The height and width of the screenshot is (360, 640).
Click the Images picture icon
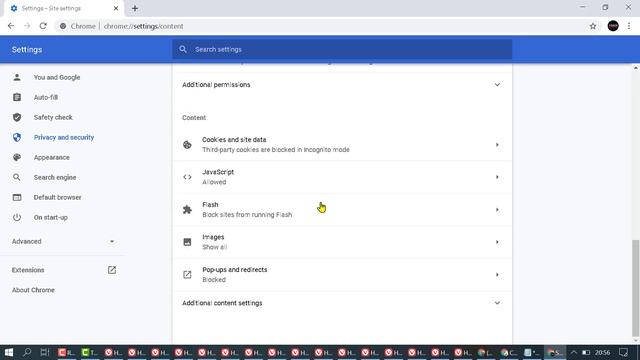[x=187, y=242]
